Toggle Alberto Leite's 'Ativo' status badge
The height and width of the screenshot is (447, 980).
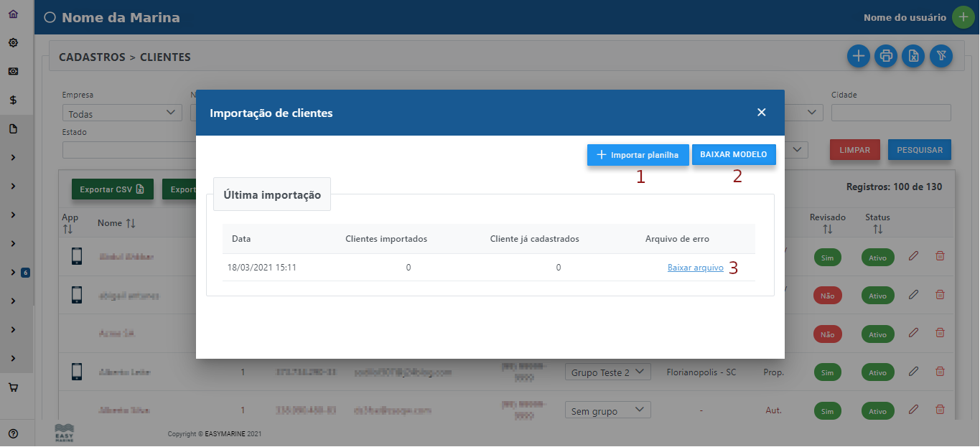[877, 372]
